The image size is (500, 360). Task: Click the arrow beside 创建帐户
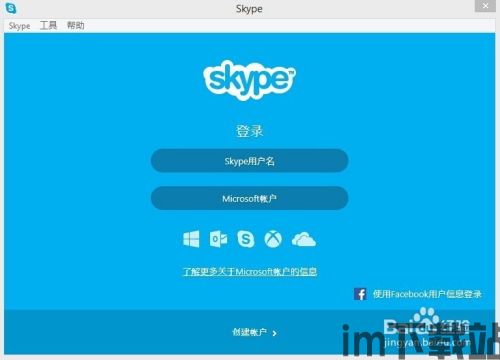tap(274, 333)
